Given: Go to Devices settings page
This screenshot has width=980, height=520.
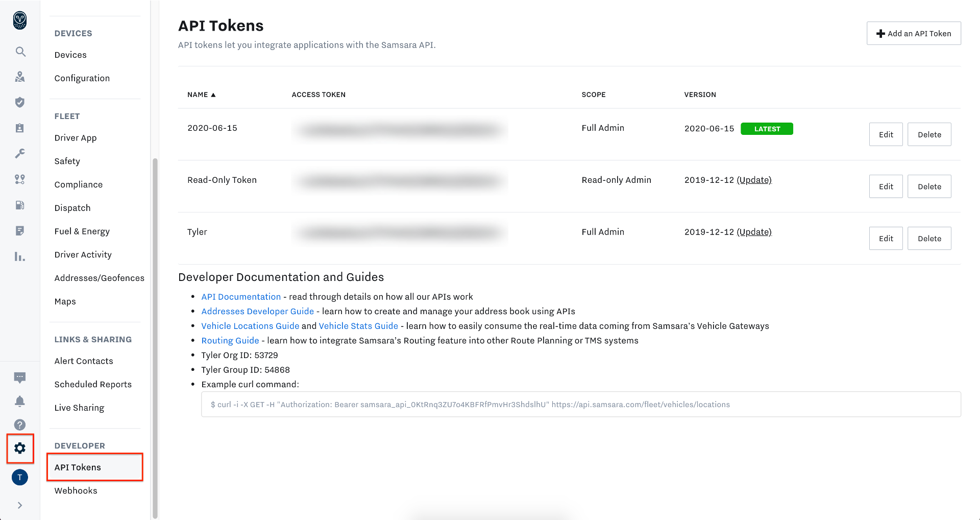Looking at the screenshot, I should pyautogui.click(x=70, y=55).
